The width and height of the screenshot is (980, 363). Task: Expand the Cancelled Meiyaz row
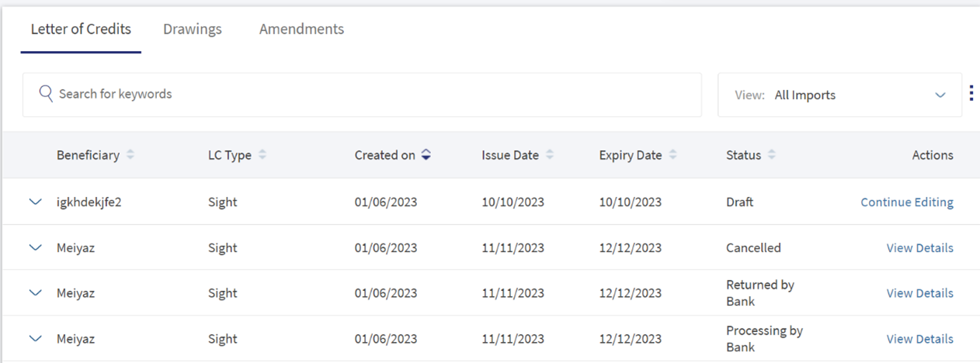coord(35,247)
